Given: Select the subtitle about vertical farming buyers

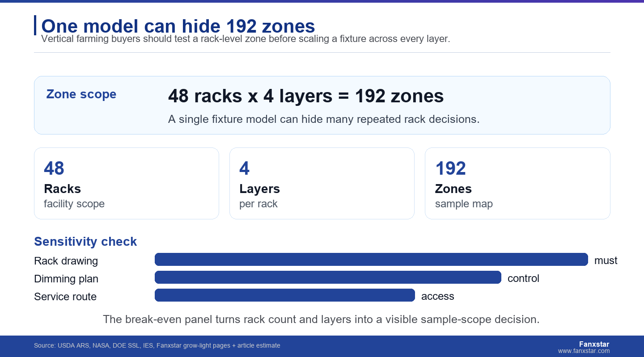Looking at the screenshot, I should tap(246, 39).
